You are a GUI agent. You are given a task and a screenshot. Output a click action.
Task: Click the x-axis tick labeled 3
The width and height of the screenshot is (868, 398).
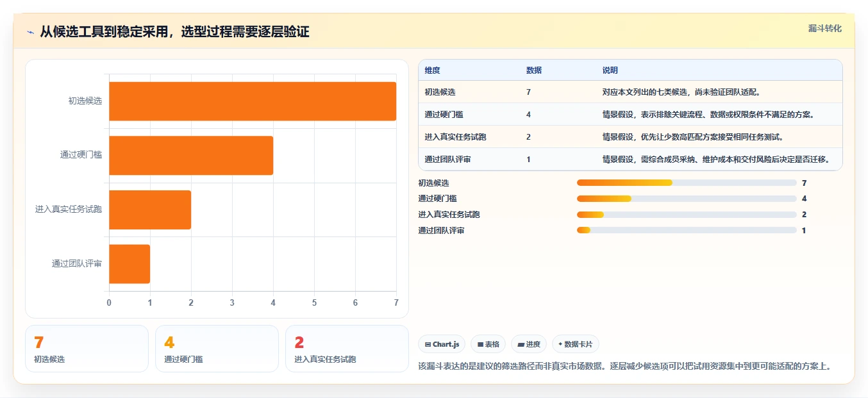[x=232, y=303]
